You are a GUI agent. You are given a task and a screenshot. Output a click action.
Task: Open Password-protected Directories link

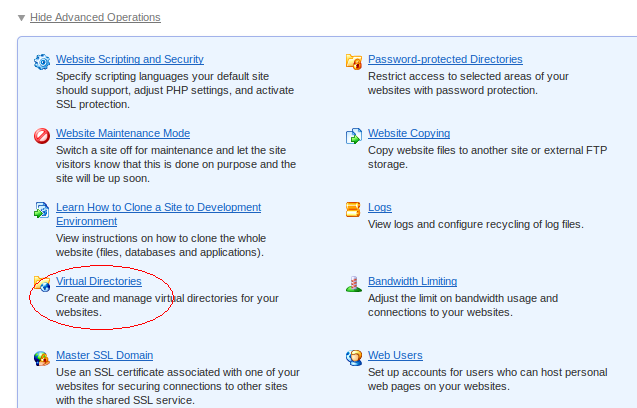click(x=445, y=59)
